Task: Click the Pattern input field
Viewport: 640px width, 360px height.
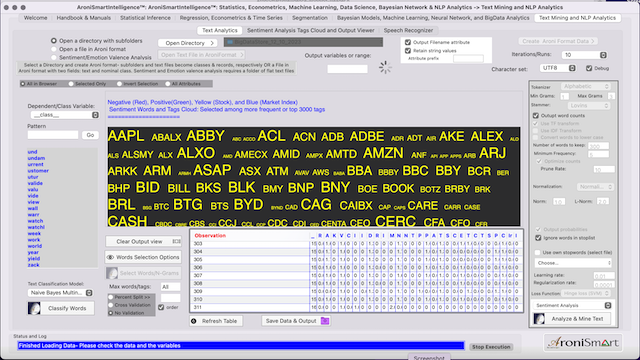Action: pos(53,135)
